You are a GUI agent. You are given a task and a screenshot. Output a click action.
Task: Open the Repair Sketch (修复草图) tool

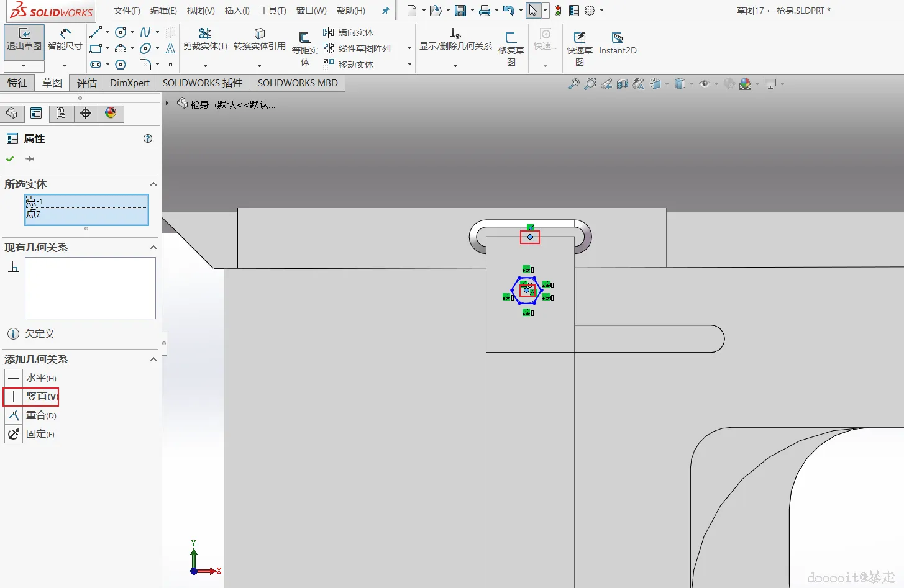point(511,38)
